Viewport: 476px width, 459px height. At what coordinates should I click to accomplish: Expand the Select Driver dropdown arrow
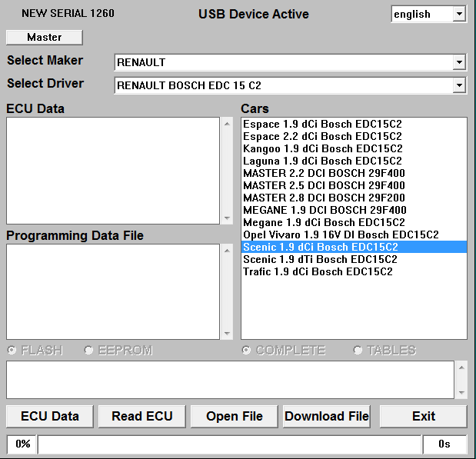[x=459, y=85]
